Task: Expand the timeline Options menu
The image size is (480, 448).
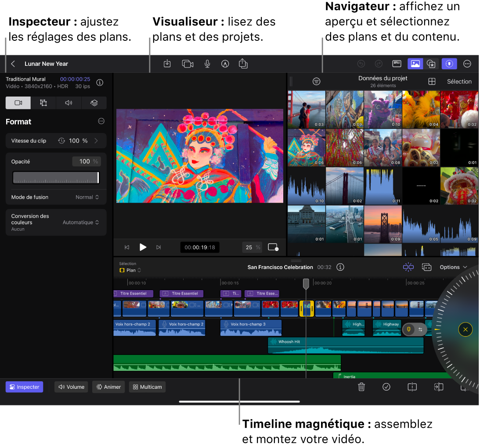Action: pyautogui.click(x=453, y=267)
